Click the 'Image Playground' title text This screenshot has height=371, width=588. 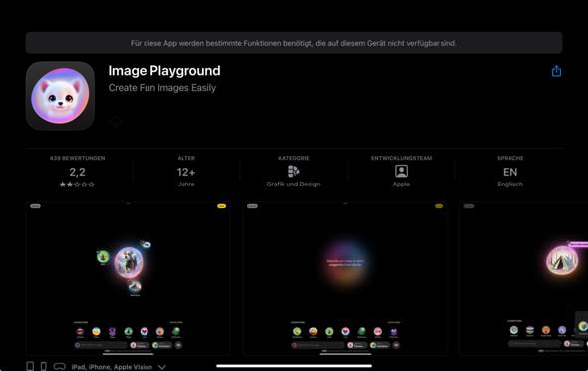pyautogui.click(x=164, y=71)
